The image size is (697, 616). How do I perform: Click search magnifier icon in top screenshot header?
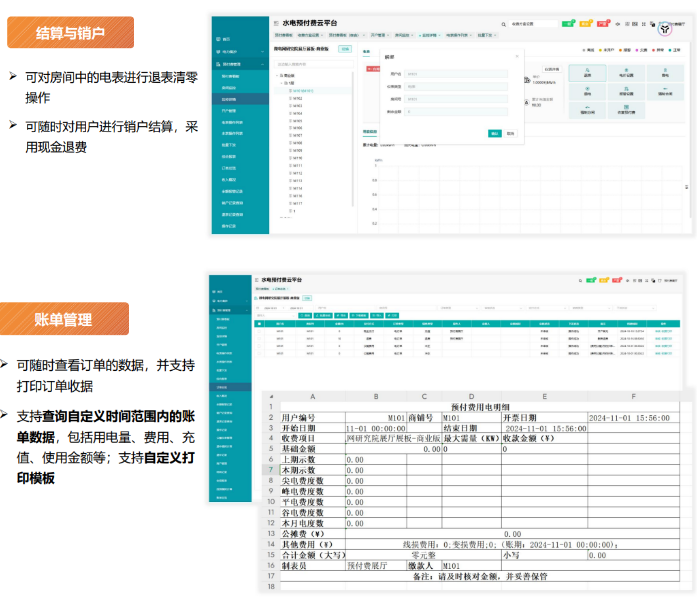(504, 24)
